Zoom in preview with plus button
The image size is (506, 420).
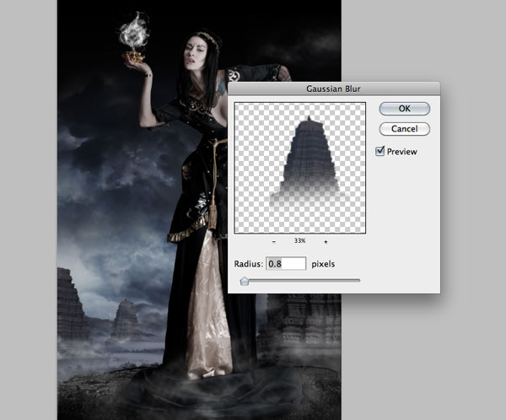pyautogui.click(x=326, y=241)
